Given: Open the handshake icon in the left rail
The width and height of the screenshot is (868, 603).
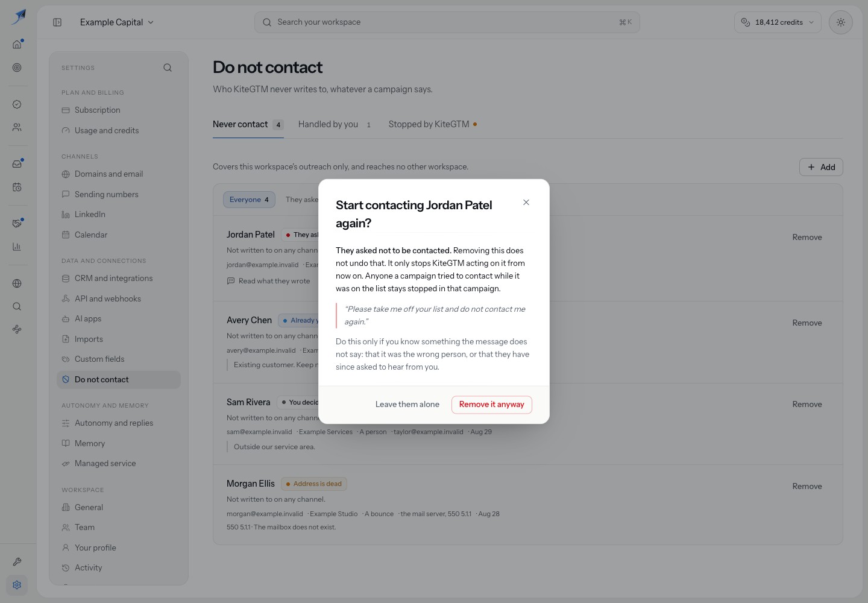Looking at the screenshot, I should pyautogui.click(x=17, y=224).
